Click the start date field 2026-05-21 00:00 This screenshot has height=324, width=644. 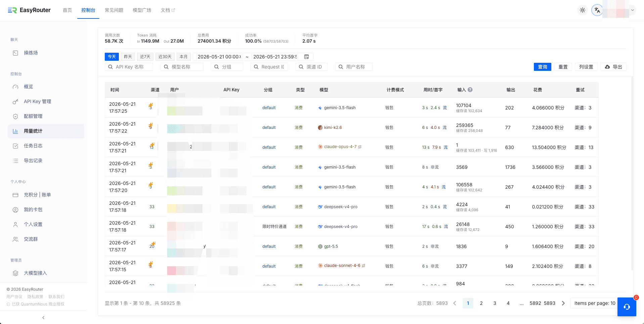219,57
